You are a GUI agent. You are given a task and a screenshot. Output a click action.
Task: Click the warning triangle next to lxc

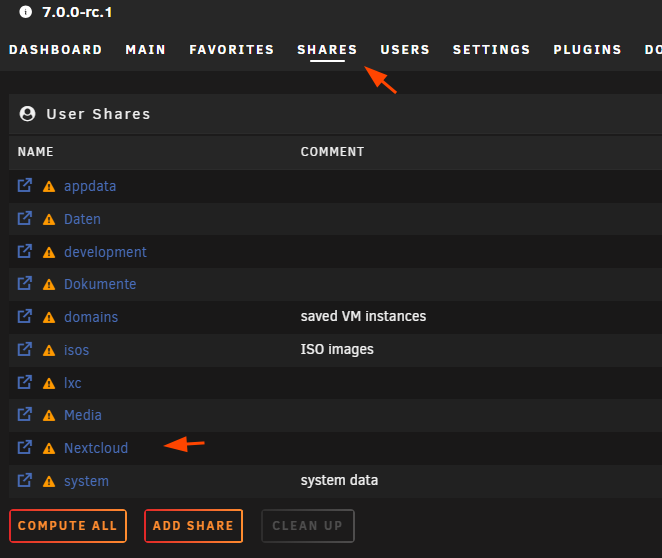49,383
